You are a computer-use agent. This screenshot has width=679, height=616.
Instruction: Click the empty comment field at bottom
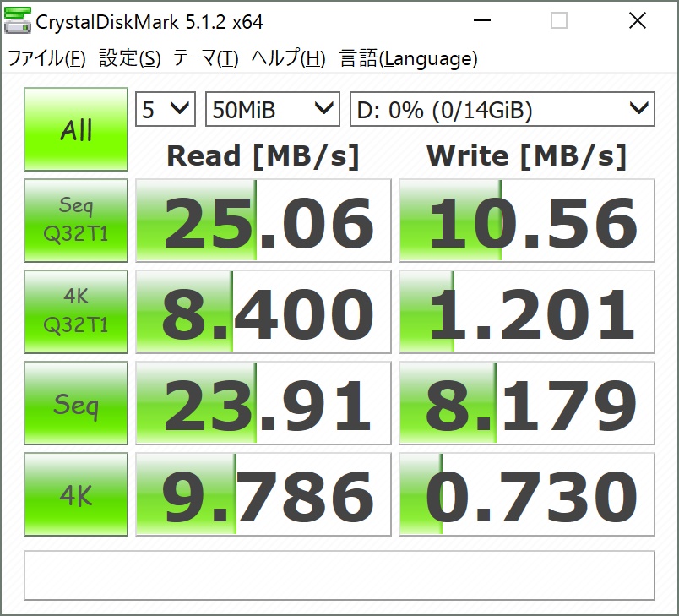339,575
